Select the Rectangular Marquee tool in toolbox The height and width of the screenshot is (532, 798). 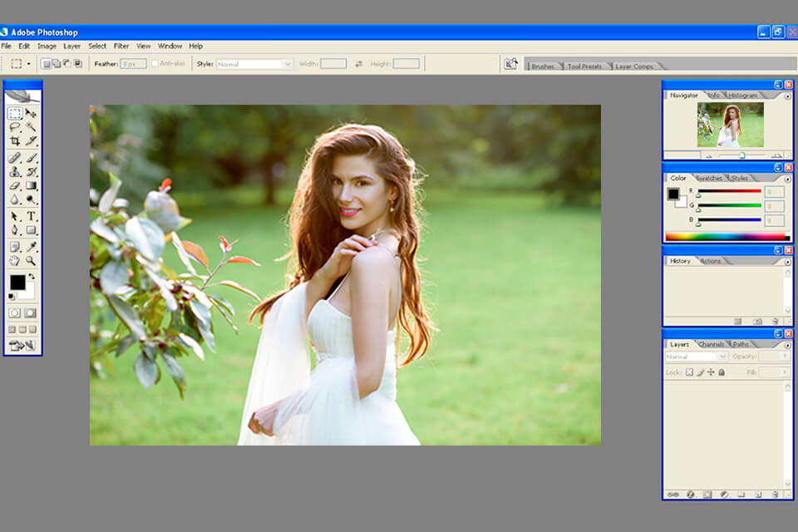(15, 113)
